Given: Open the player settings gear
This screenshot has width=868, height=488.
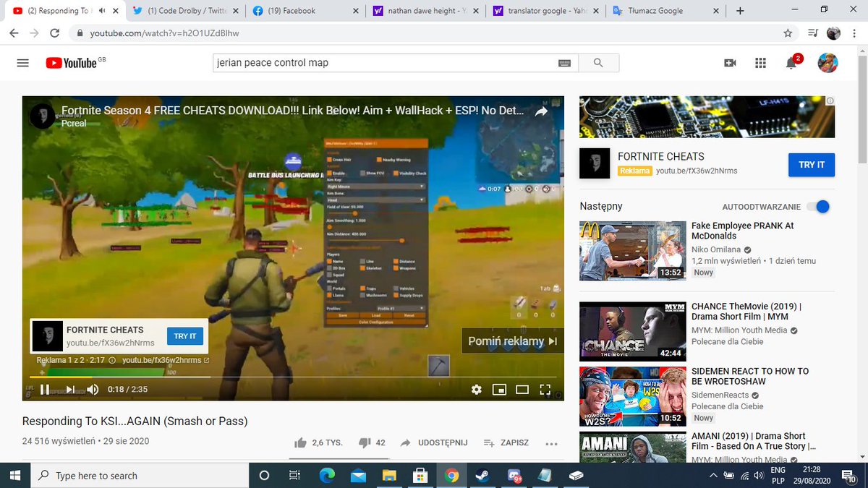Looking at the screenshot, I should click(x=476, y=390).
